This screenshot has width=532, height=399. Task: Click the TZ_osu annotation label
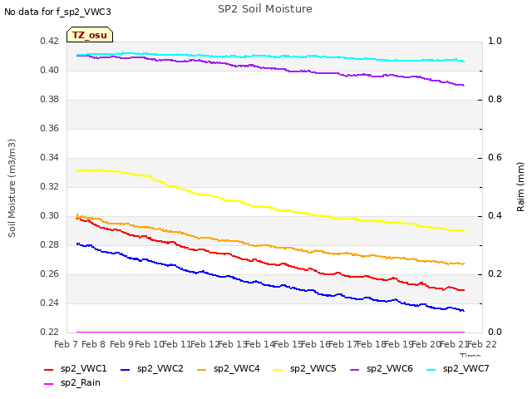click(90, 35)
